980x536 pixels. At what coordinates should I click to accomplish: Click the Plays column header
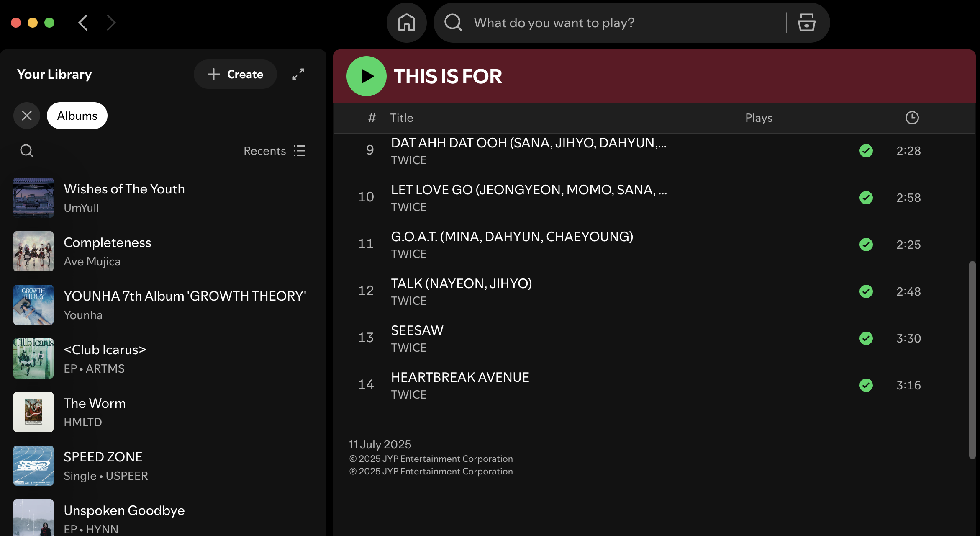pos(759,118)
